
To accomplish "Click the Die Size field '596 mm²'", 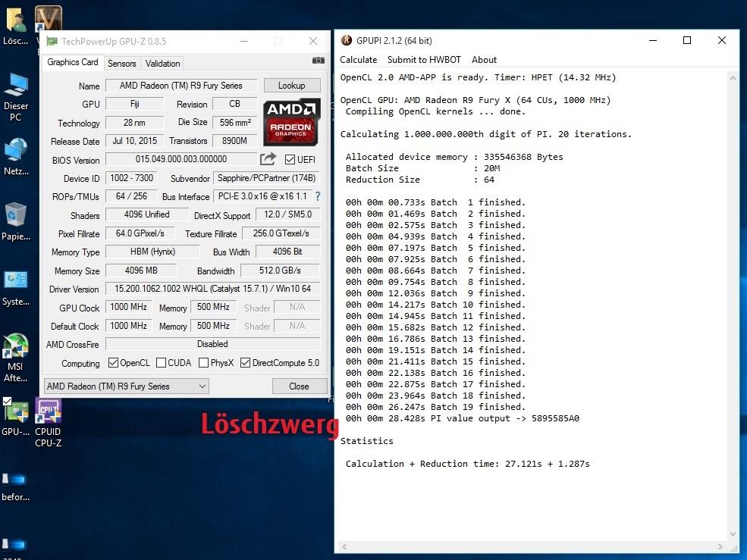I will coord(235,122).
